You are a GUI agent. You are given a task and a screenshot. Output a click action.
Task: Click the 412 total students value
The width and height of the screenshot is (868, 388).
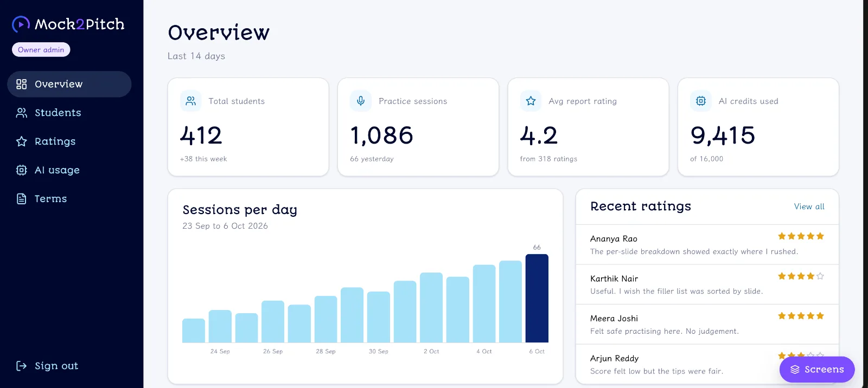(x=201, y=135)
